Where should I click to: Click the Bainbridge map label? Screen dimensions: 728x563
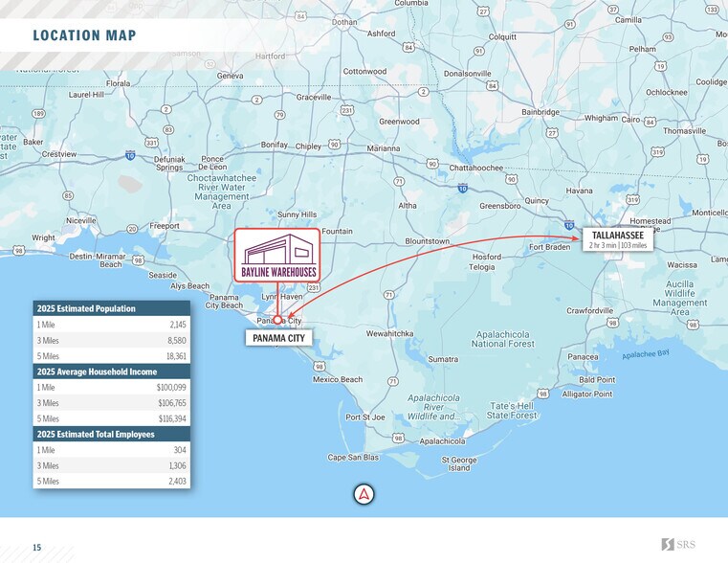point(540,112)
